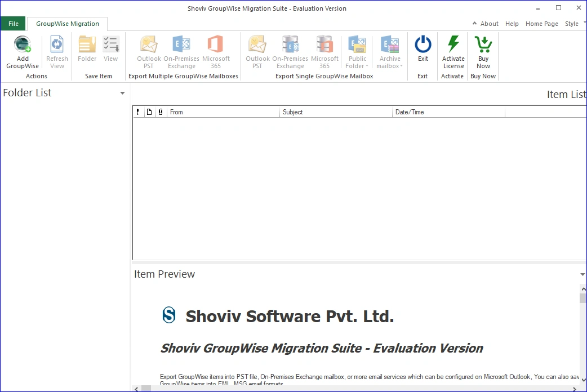
Task: Select the Save Item View icon
Action: [x=111, y=44]
